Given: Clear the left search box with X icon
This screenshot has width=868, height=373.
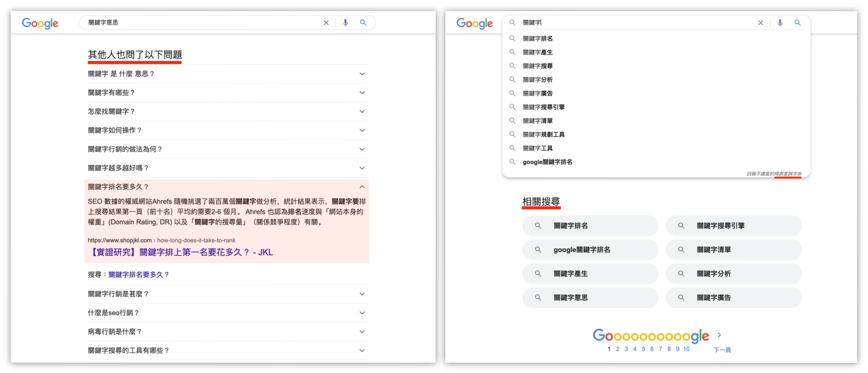Looking at the screenshot, I should (x=326, y=23).
